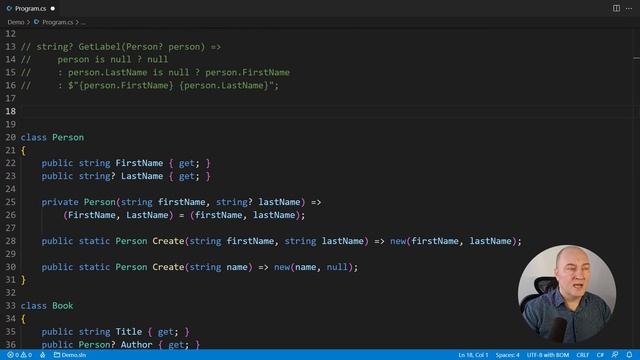Select the C# language mode indicator
The height and width of the screenshot is (360, 640).
[600, 355]
